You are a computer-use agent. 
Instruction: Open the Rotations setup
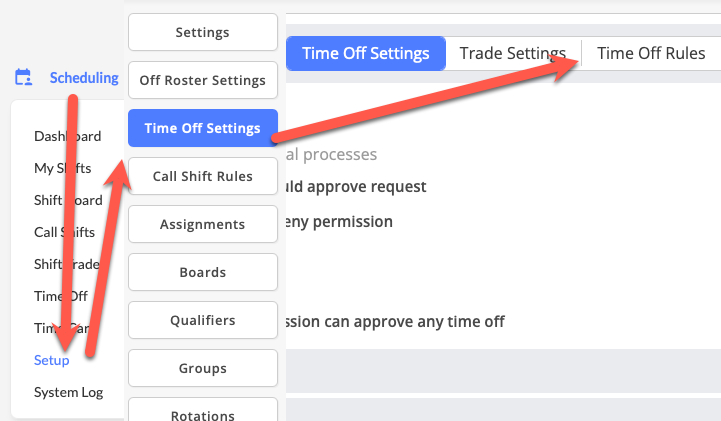pyautogui.click(x=202, y=414)
